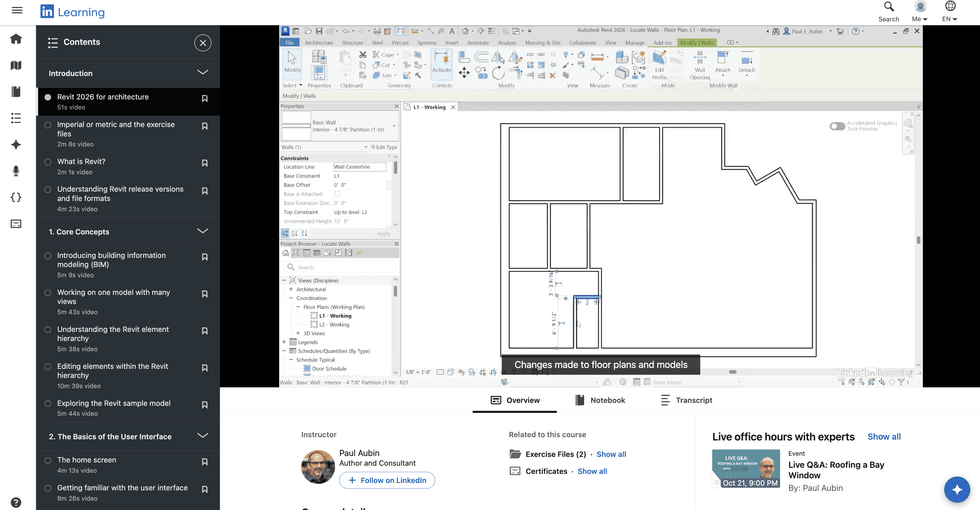
Task: Open the contents list icon in sidebar
Action: pos(16,118)
